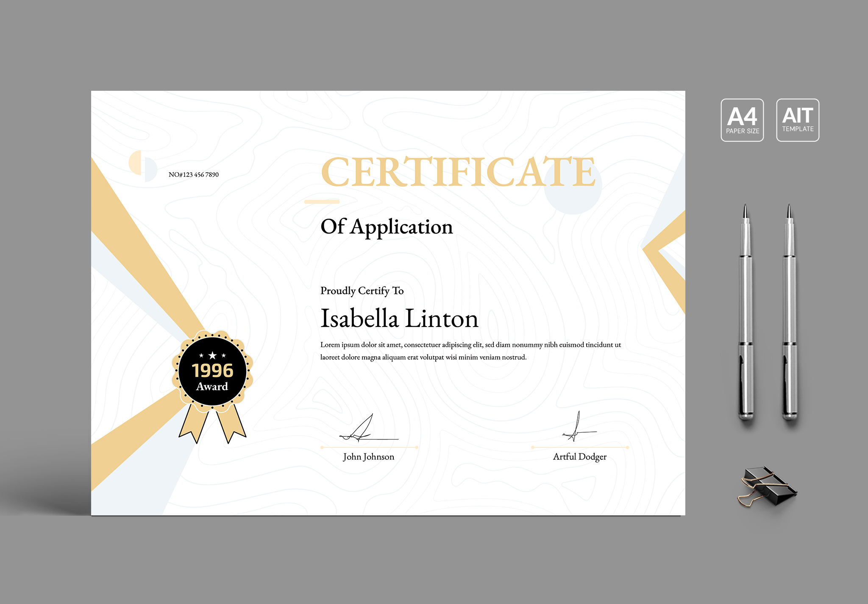The height and width of the screenshot is (604, 868).
Task: Click Artful Dodger's handwritten signature
Action: (x=577, y=428)
